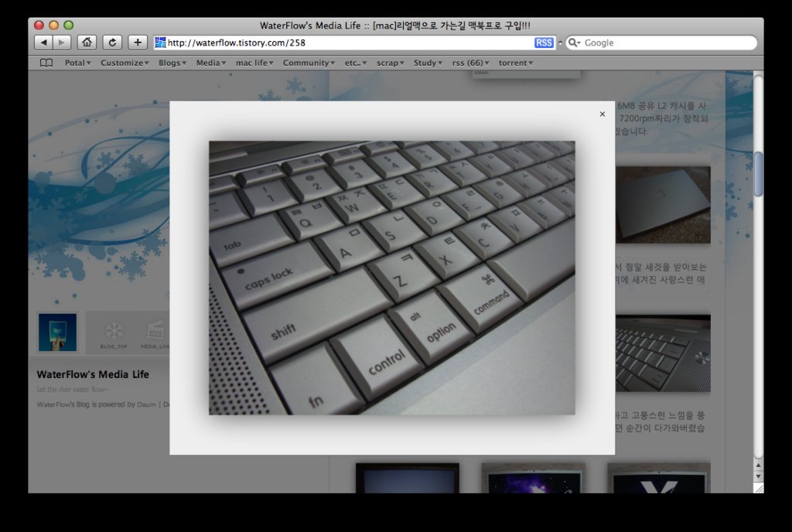Click the scrollbar down arrow

tap(758, 476)
